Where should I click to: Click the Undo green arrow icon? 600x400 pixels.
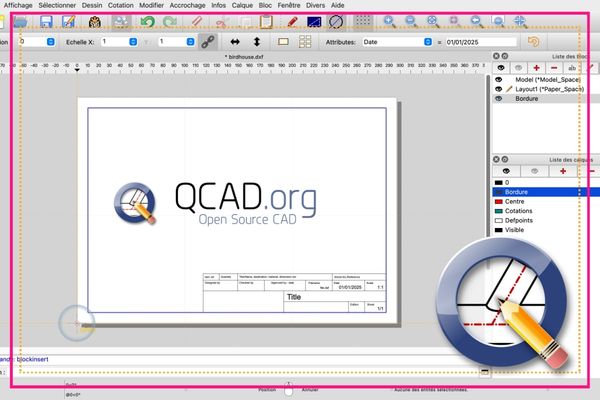pos(147,21)
